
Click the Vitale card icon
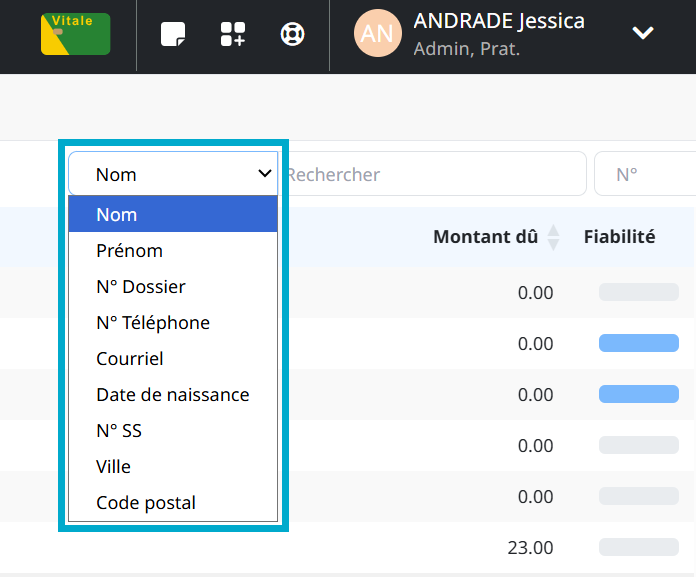[x=76, y=34]
